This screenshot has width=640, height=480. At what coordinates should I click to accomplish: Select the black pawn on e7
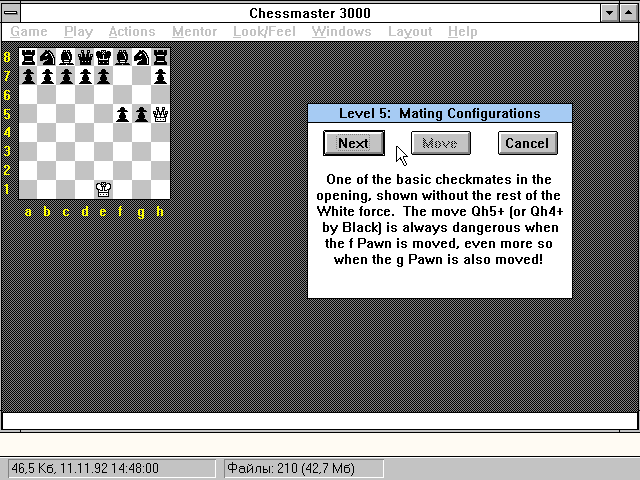pos(104,76)
